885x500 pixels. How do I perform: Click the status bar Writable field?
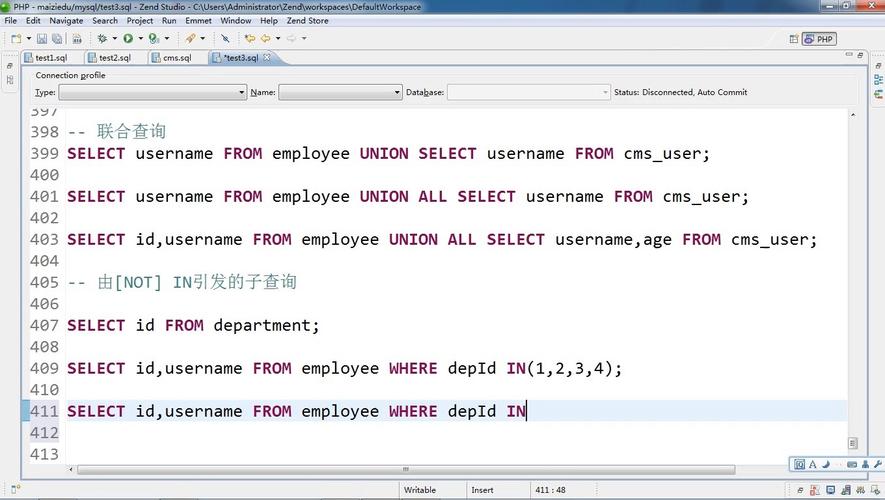tap(420, 490)
